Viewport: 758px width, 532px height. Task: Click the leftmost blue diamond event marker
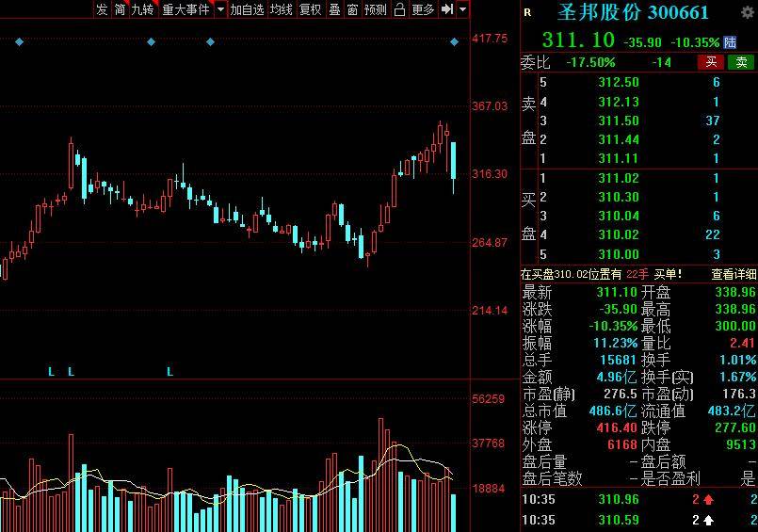pos(20,42)
